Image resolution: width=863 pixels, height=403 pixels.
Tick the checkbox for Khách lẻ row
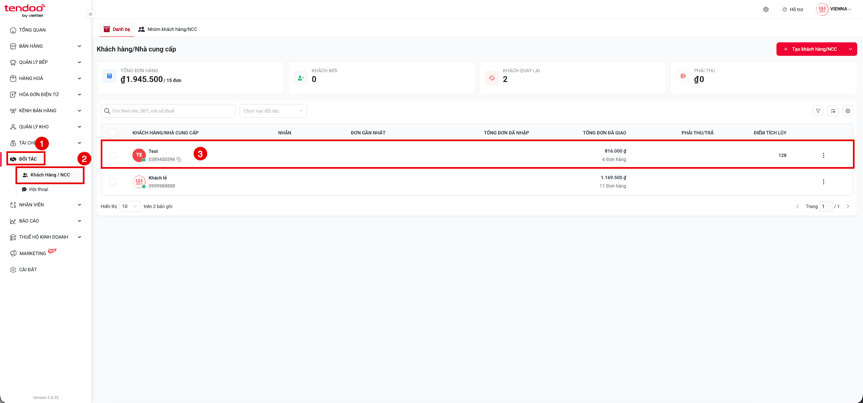113,182
